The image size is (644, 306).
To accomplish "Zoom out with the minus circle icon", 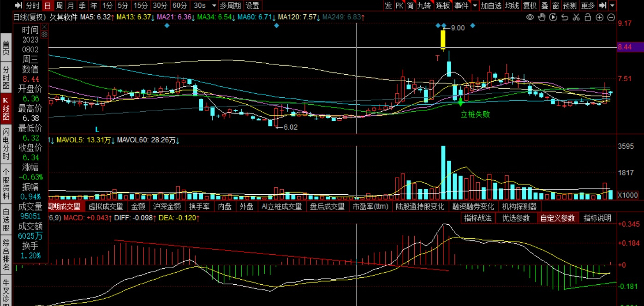I will click(611, 17).
